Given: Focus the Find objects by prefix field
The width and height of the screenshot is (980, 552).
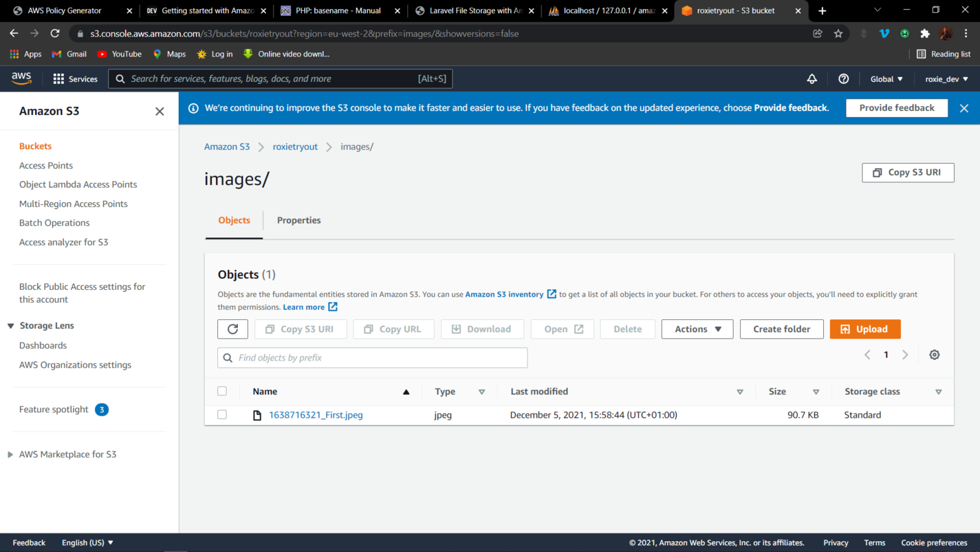Looking at the screenshot, I should pos(378,358).
